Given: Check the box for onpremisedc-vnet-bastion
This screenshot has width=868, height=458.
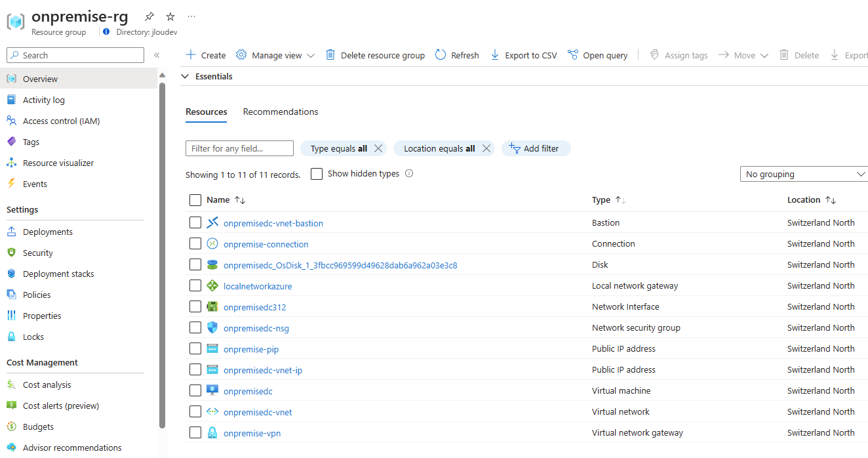Looking at the screenshot, I should tap(195, 223).
